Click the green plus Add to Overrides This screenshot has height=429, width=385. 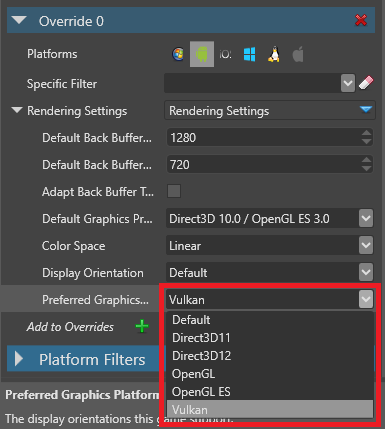pos(142,326)
